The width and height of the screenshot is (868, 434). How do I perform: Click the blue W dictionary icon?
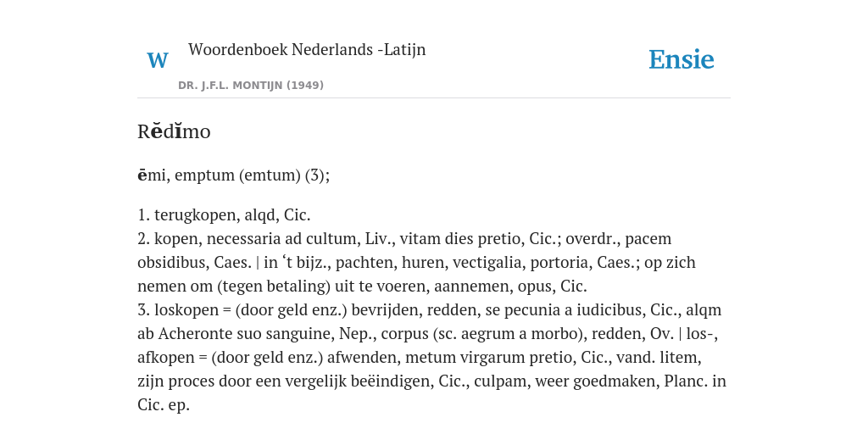[x=157, y=60]
